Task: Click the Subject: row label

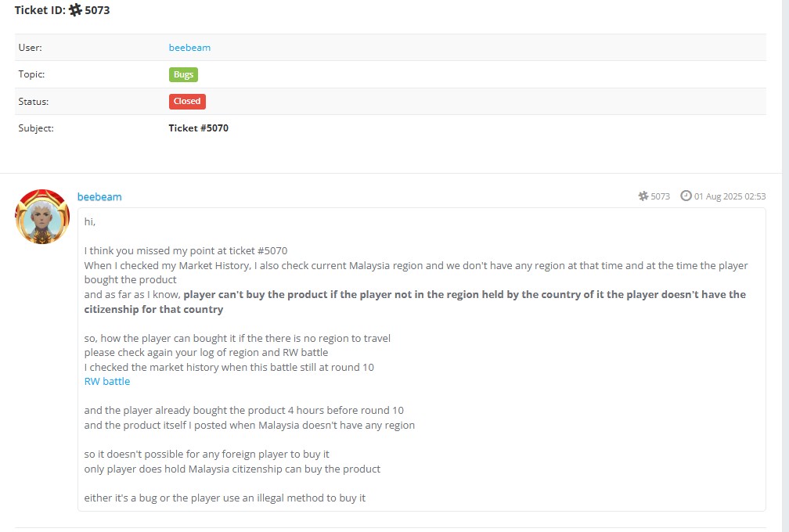Action: click(x=36, y=128)
